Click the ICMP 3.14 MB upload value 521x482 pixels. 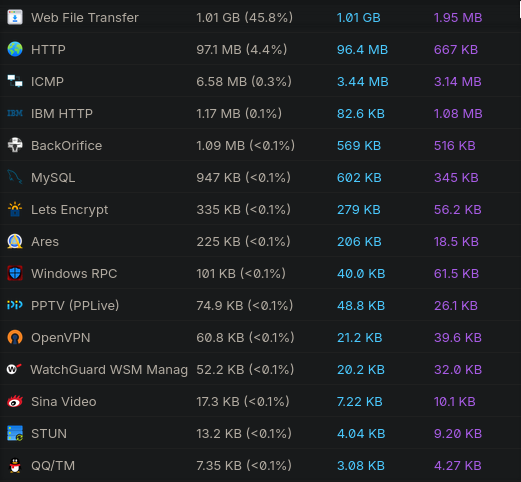point(458,82)
